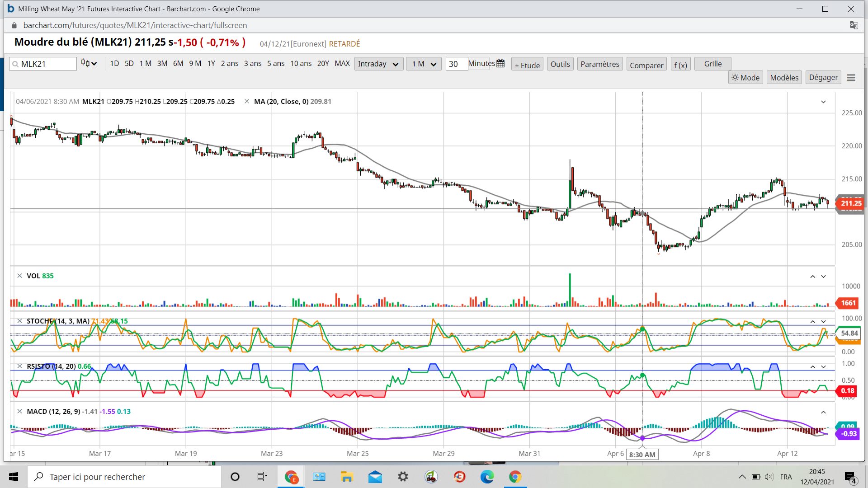
Task: Click the + Etude button
Action: (527, 65)
